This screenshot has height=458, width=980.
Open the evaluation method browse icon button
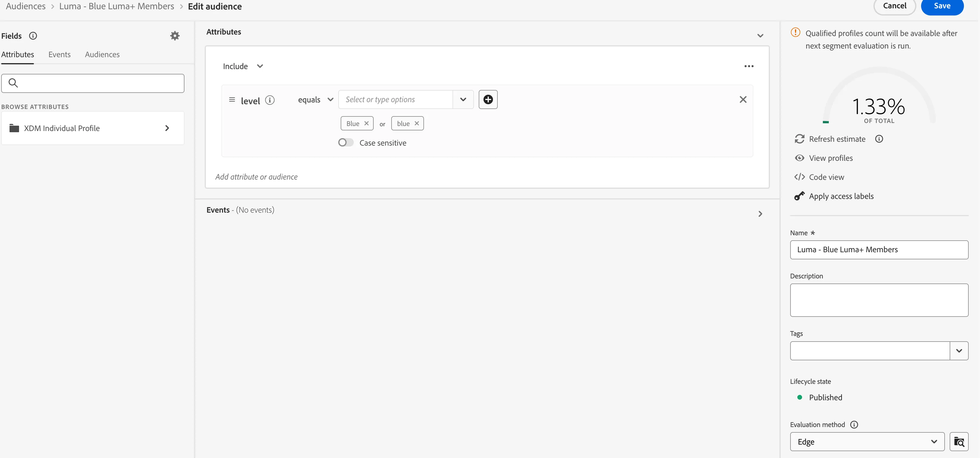tap(959, 442)
